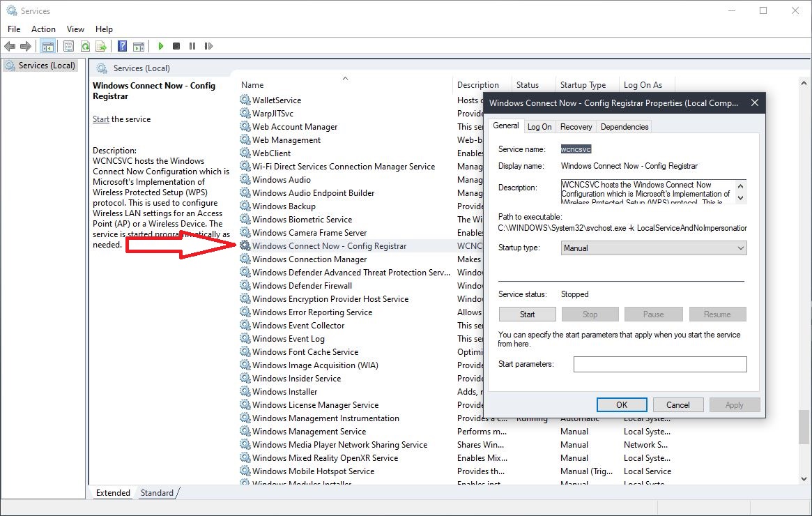This screenshot has height=516, width=812.
Task: Click the Help question mark toolbar icon
Action: tap(121, 46)
